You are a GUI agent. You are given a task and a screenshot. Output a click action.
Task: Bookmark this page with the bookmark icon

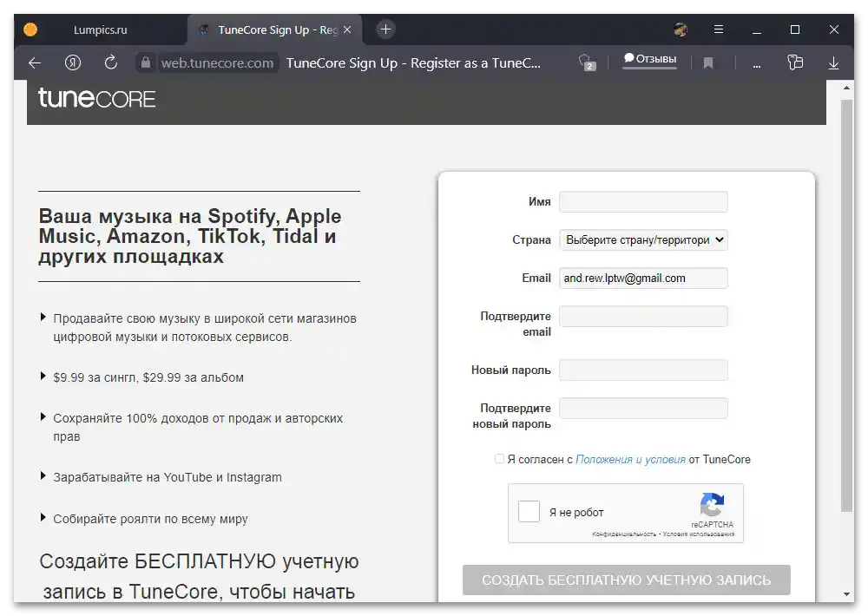708,63
